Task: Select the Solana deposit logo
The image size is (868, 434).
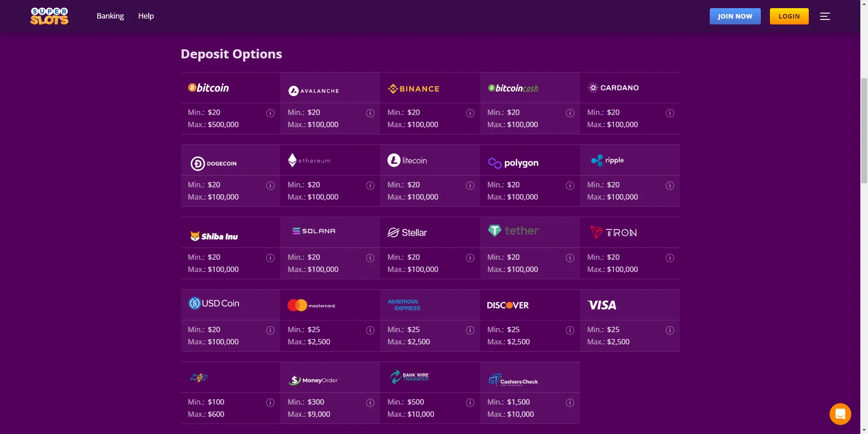Action: coord(314,231)
